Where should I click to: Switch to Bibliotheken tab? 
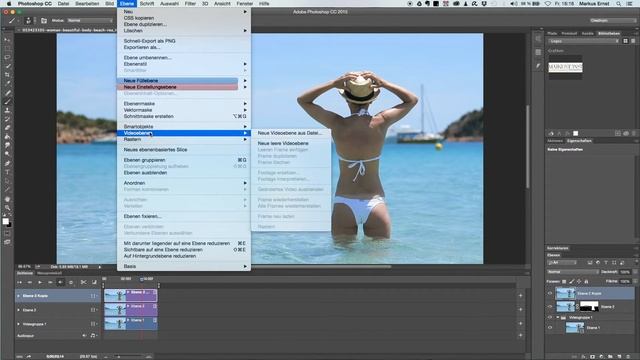point(609,33)
